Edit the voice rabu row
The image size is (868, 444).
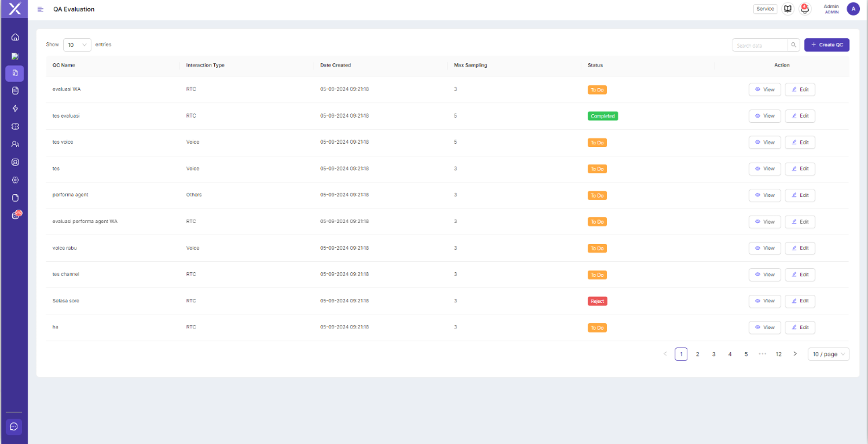coord(800,248)
